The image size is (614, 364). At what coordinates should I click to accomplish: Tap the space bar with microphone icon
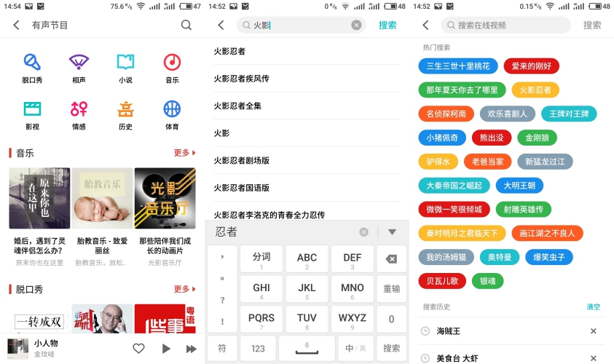[x=307, y=348]
